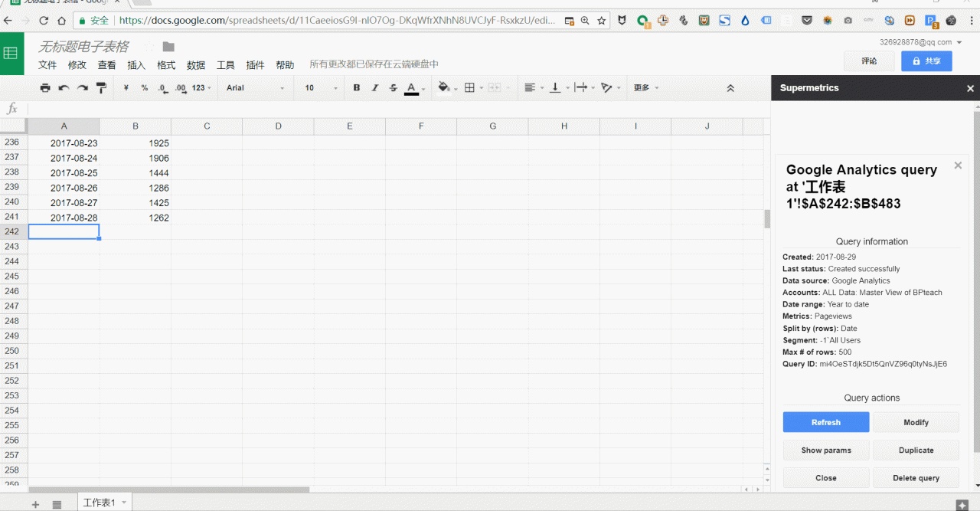Image resolution: width=980 pixels, height=511 pixels.
Task: Toggle strikethrough formatting
Action: 394,88
